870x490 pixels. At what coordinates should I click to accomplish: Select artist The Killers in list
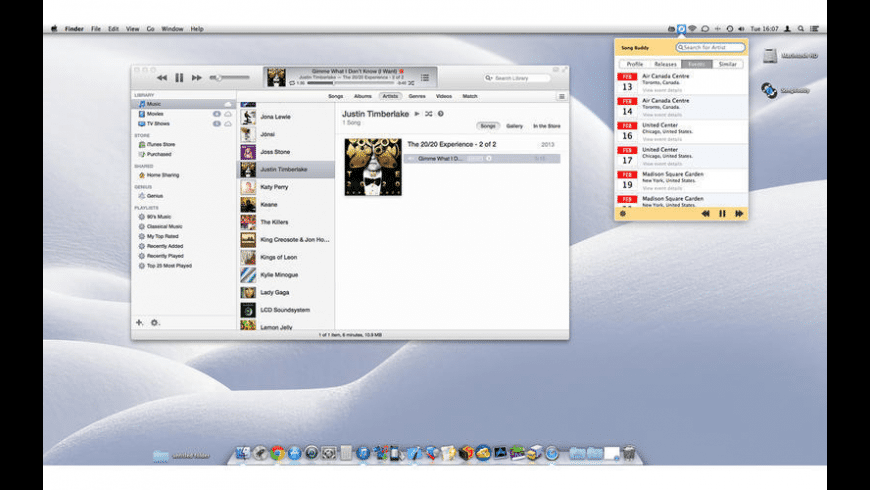(x=286, y=222)
